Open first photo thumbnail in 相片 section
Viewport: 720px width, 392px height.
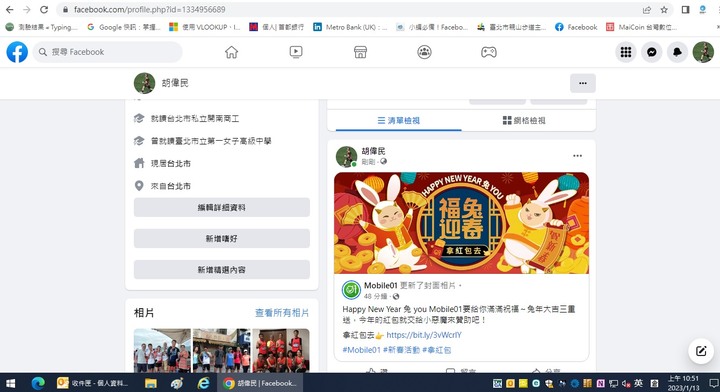click(162, 350)
